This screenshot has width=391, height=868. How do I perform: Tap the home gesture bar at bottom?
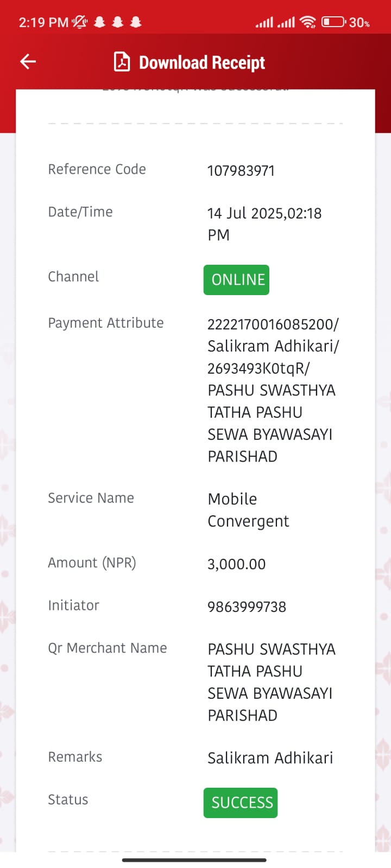click(x=194, y=860)
